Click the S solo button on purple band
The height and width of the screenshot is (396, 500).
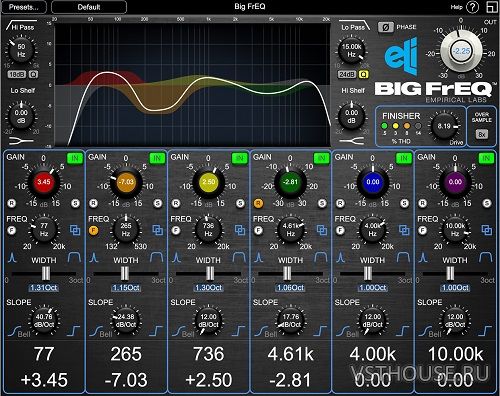[487, 203]
